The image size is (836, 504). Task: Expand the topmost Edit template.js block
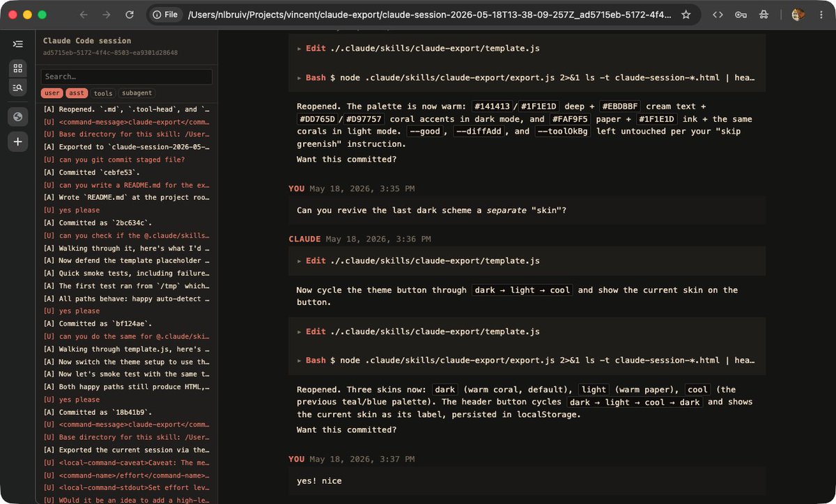pos(527,49)
